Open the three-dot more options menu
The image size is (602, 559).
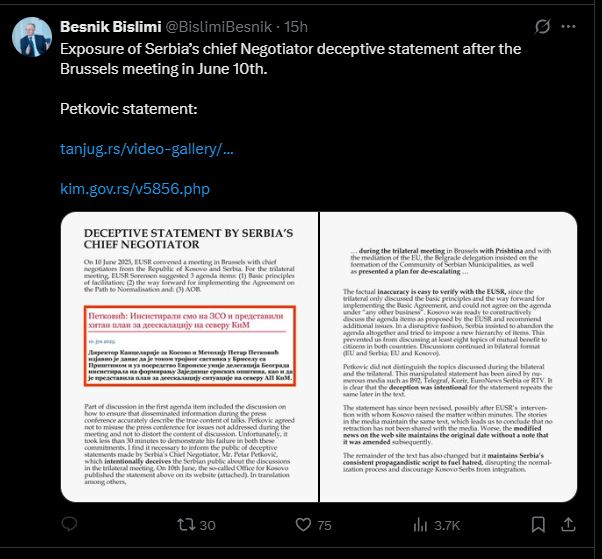tap(568, 26)
